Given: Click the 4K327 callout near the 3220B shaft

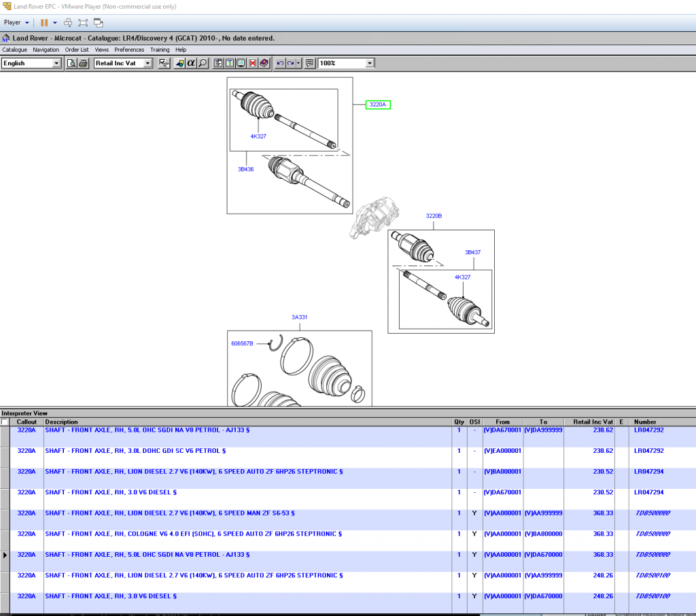Looking at the screenshot, I should tap(462, 277).
